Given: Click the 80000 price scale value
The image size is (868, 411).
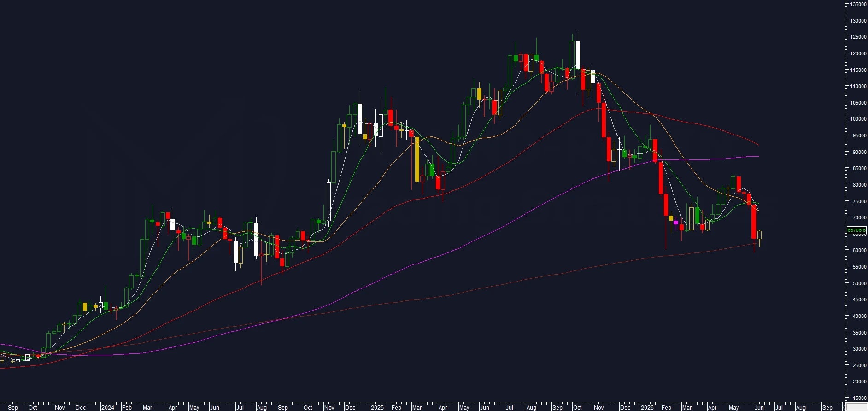Looking at the screenshot, I should pyautogui.click(x=859, y=185).
